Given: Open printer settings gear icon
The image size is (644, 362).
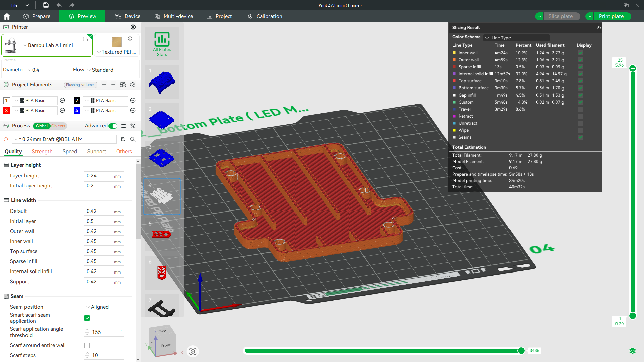Looking at the screenshot, I should tap(133, 27).
